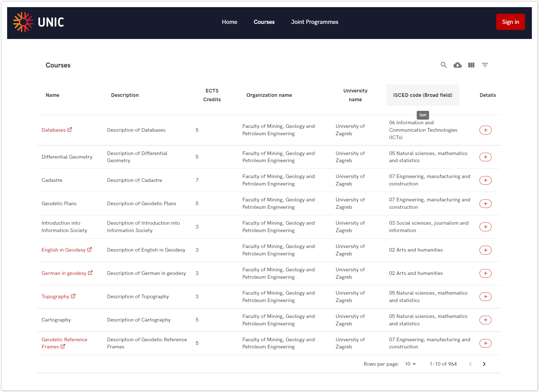Viewport: 539px width, 392px height.
Task: Sort by ISCED code (Broad field) header
Action: pyautogui.click(x=422, y=95)
